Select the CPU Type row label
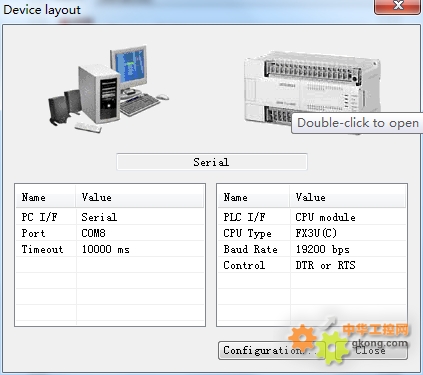This screenshot has height=375, width=423. click(247, 233)
